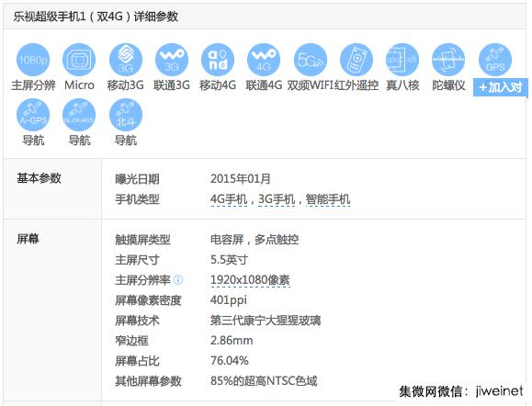
Task: Click the gyroscope feature icon
Action: [448, 60]
